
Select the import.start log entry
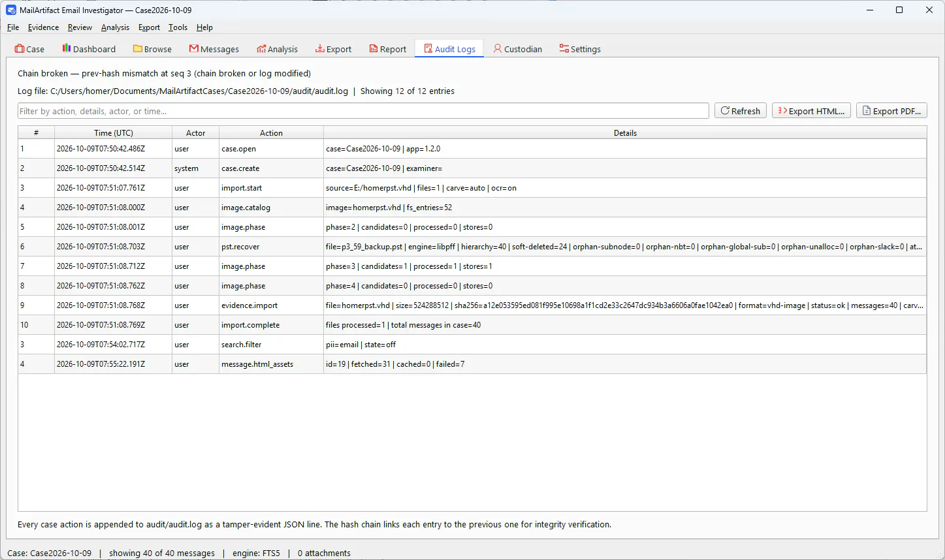(472, 188)
